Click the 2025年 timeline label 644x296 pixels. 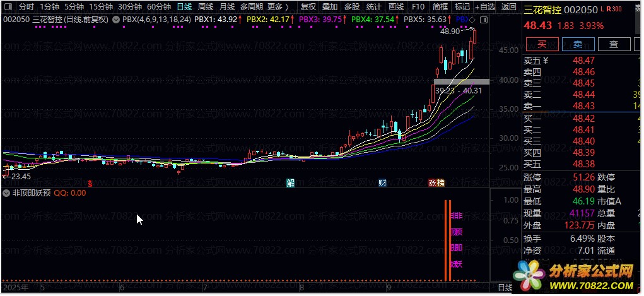tap(16, 287)
